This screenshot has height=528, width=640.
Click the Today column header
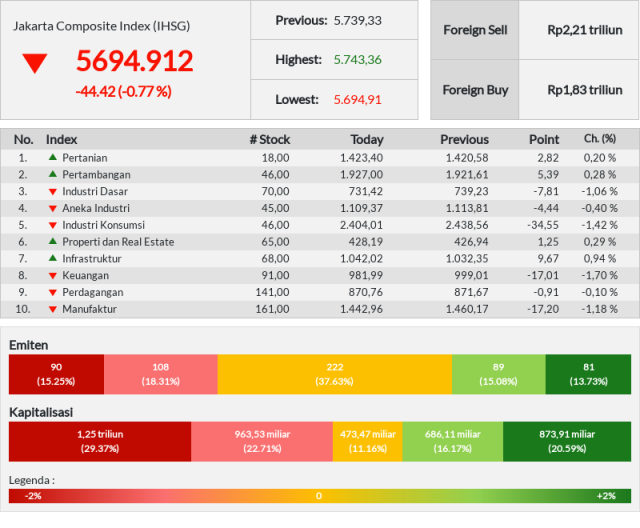[x=367, y=140]
